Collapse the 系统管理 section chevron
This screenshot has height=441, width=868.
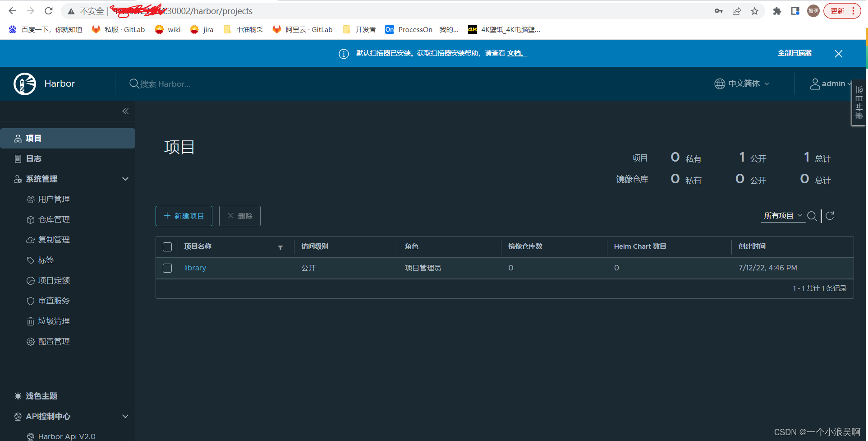coord(125,179)
